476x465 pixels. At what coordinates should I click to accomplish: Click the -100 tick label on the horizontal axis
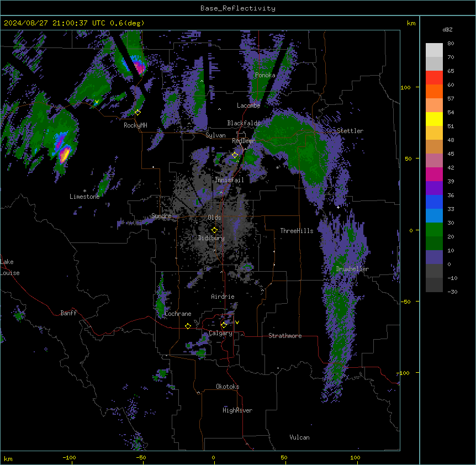tap(69, 457)
